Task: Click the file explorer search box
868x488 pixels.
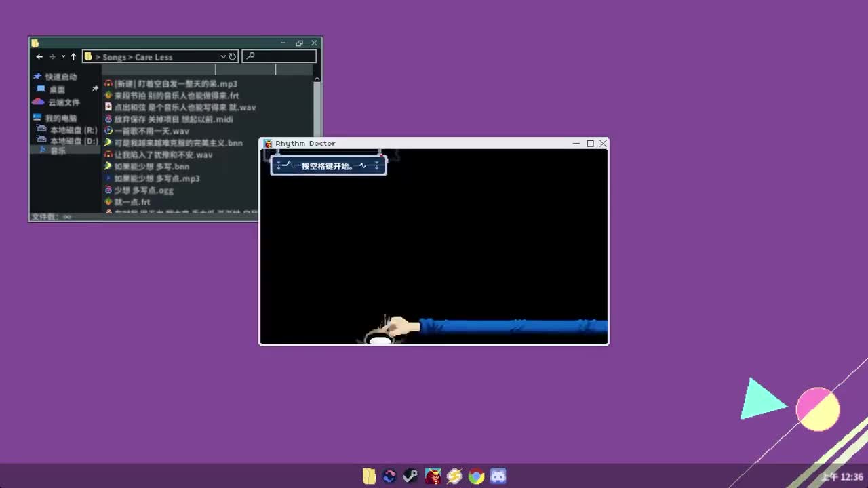Action: [279, 56]
